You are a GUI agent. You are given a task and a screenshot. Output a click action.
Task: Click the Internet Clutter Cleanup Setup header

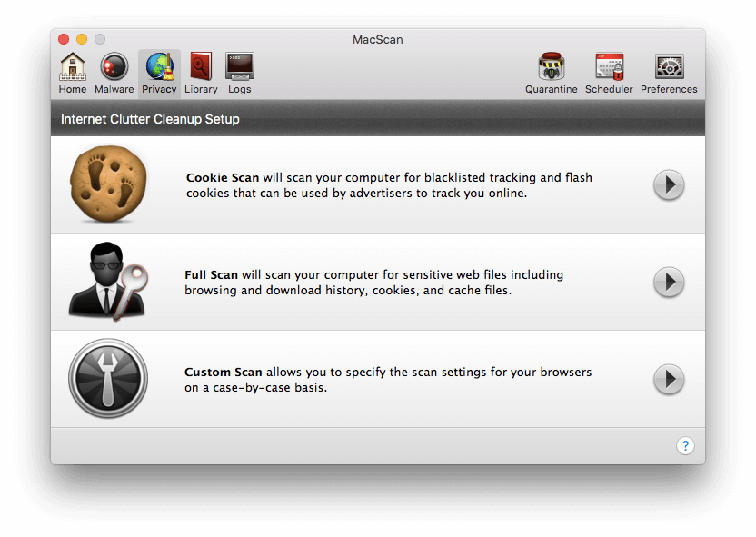[149, 119]
